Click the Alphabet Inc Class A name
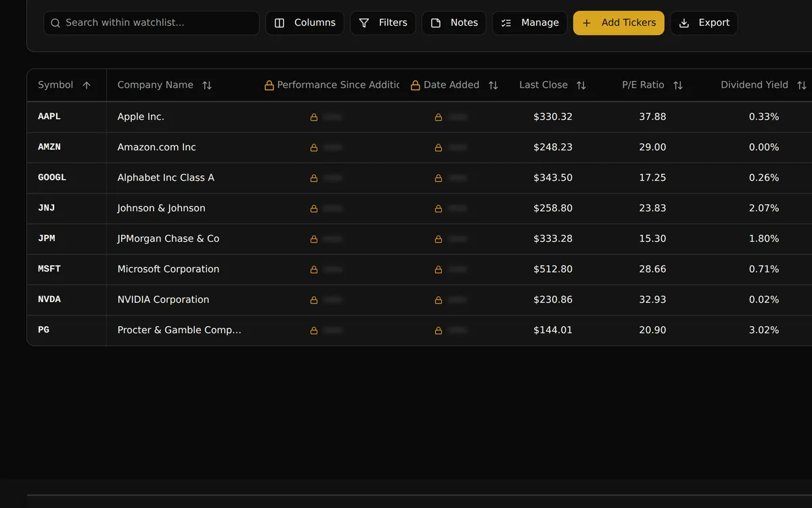Image resolution: width=812 pixels, height=508 pixels. 166,178
